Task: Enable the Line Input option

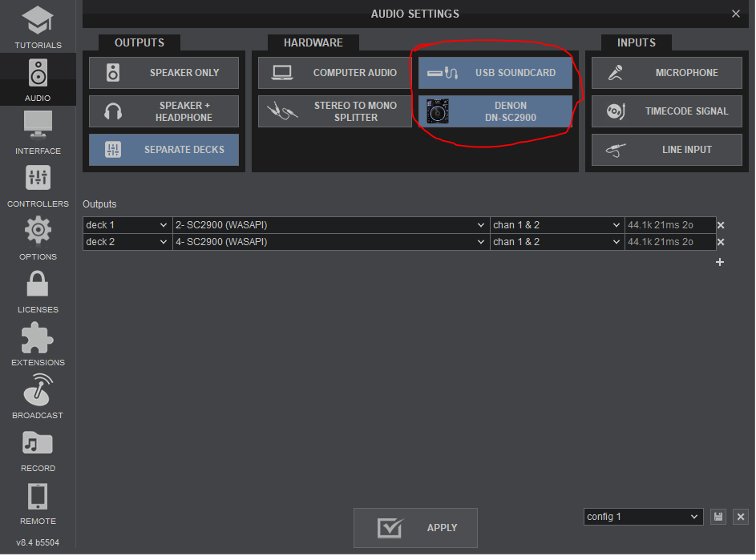Action: [667, 150]
